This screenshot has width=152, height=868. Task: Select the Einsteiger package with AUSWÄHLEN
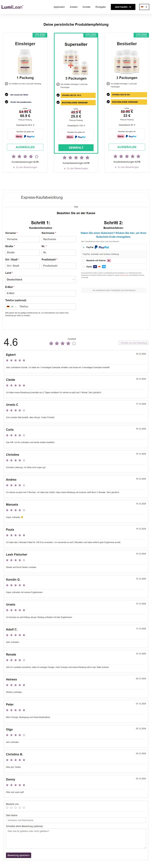[25, 147]
